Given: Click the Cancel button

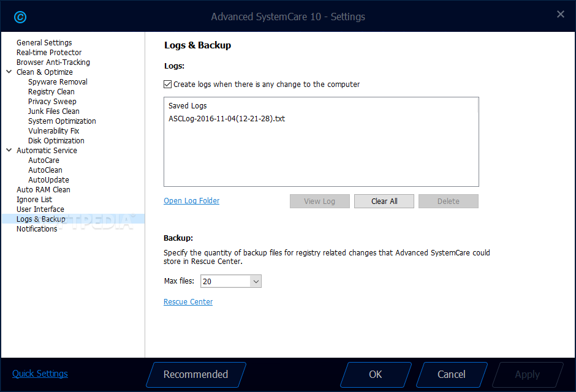Looking at the screenshot, I should click(452, 375).
